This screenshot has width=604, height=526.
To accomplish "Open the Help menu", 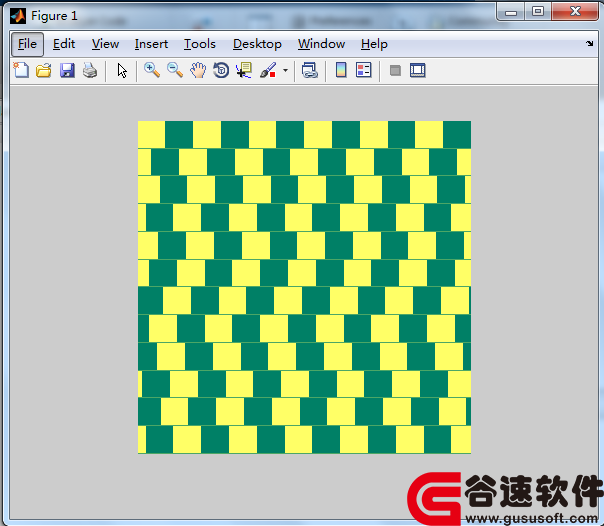I will coord(374,44).
